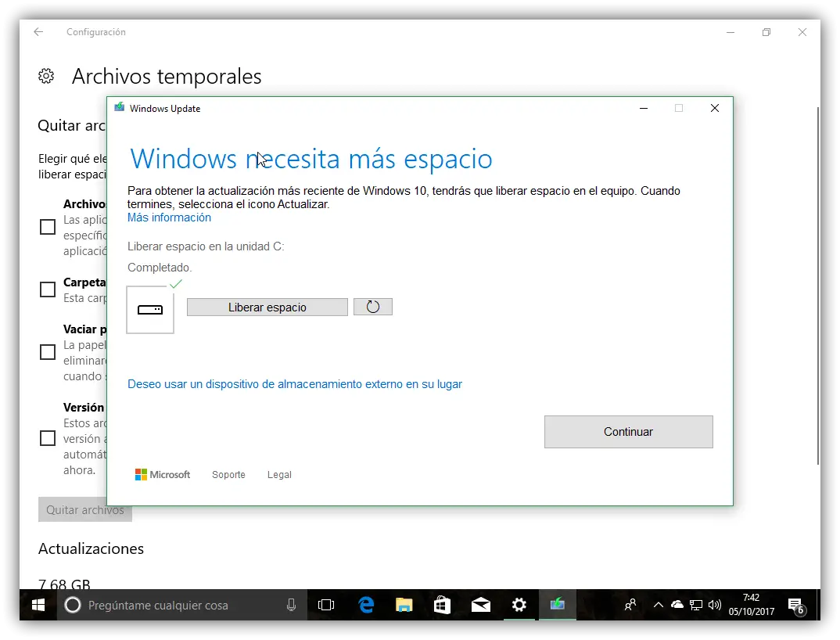840x640 pixels.
Task: Click the Completado status text
Action: click(x=160, y=268)
